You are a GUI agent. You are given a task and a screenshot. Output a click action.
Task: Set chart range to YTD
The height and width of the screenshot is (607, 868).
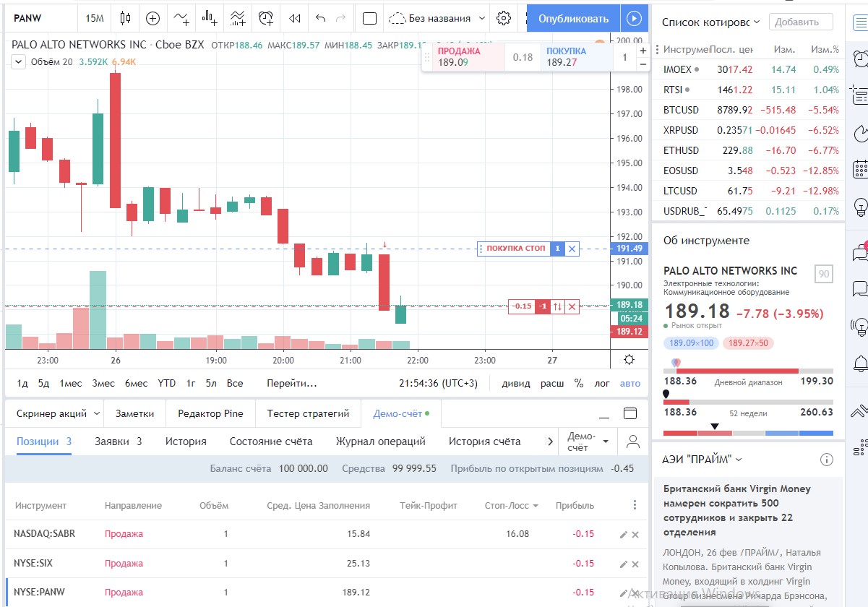(x=166, y=383)
